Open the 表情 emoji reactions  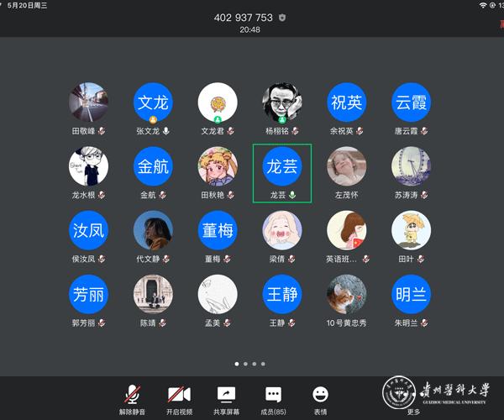[x=320, y=397]
